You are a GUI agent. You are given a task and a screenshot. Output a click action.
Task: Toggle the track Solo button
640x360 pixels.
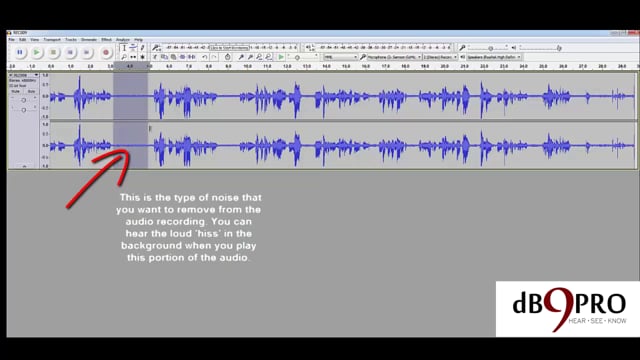(31, 91)
